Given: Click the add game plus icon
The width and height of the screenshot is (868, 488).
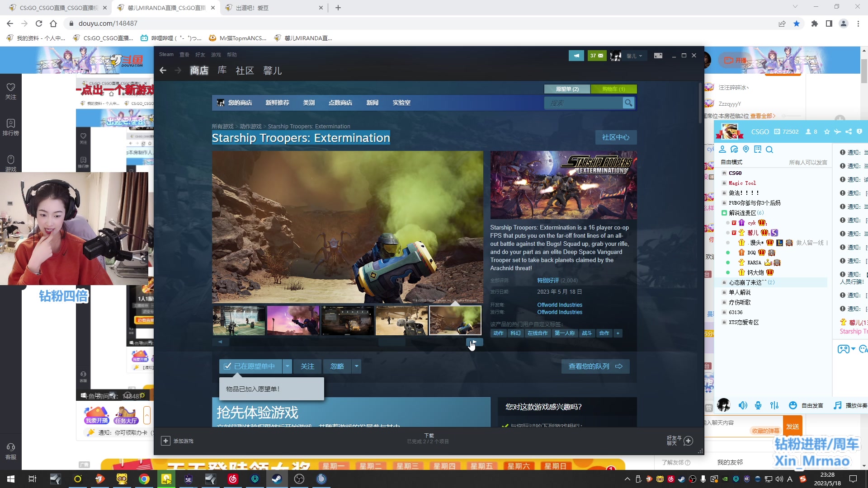Looking at the screenshot, I should [x=165, y=441].
